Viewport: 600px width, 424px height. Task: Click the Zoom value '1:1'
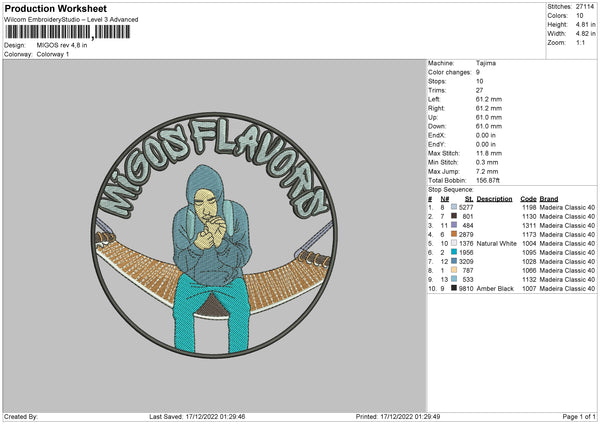(x=580, y=42)
